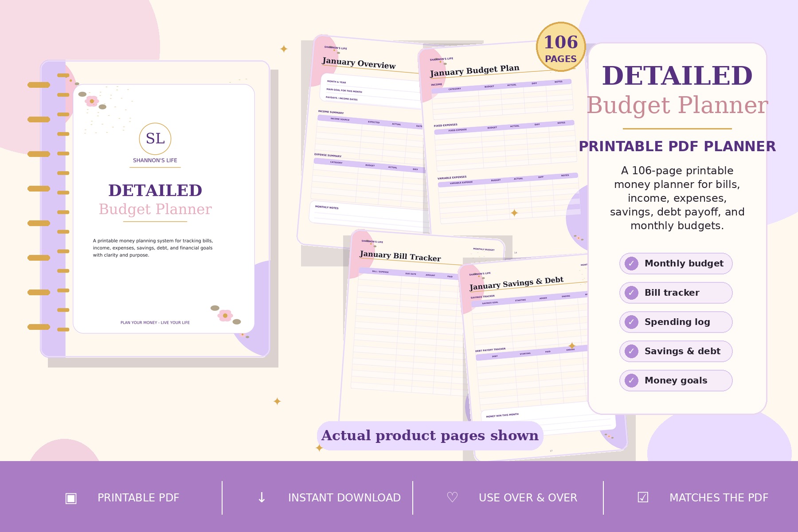The image size is (798, 532).
Task: Click DETAILED title on the planner cover
Action: tap(155, 191)
